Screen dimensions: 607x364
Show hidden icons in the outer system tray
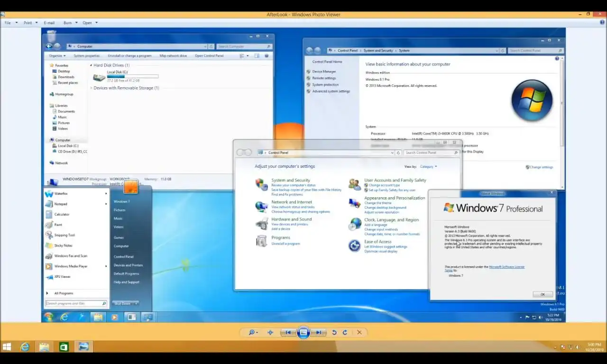click(556, 347)
